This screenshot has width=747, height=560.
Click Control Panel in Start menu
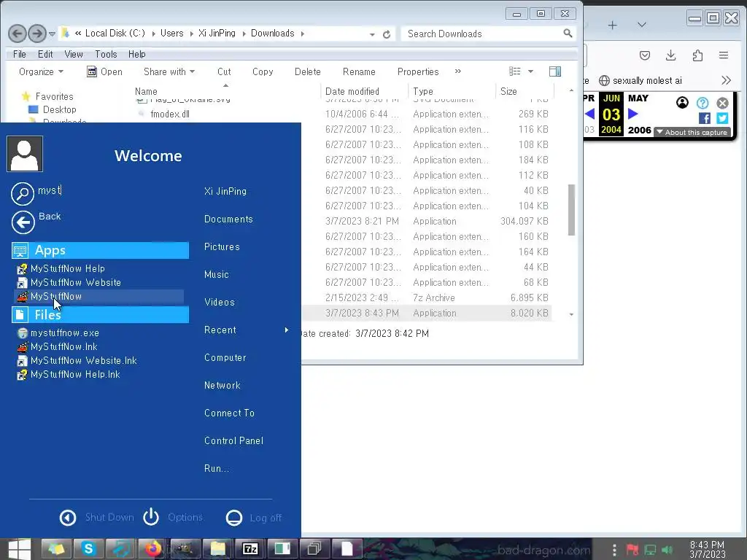pos(233,441)
